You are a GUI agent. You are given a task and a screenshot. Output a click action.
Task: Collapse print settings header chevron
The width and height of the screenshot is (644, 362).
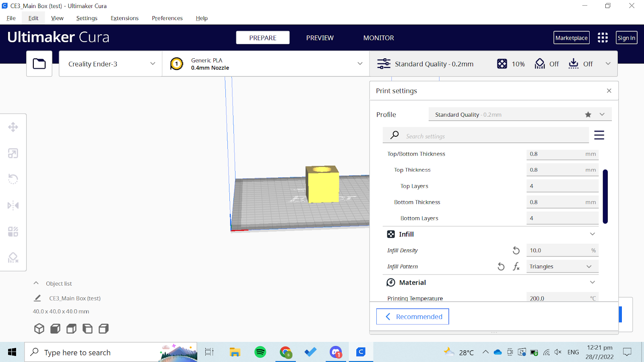click(608, 64)
